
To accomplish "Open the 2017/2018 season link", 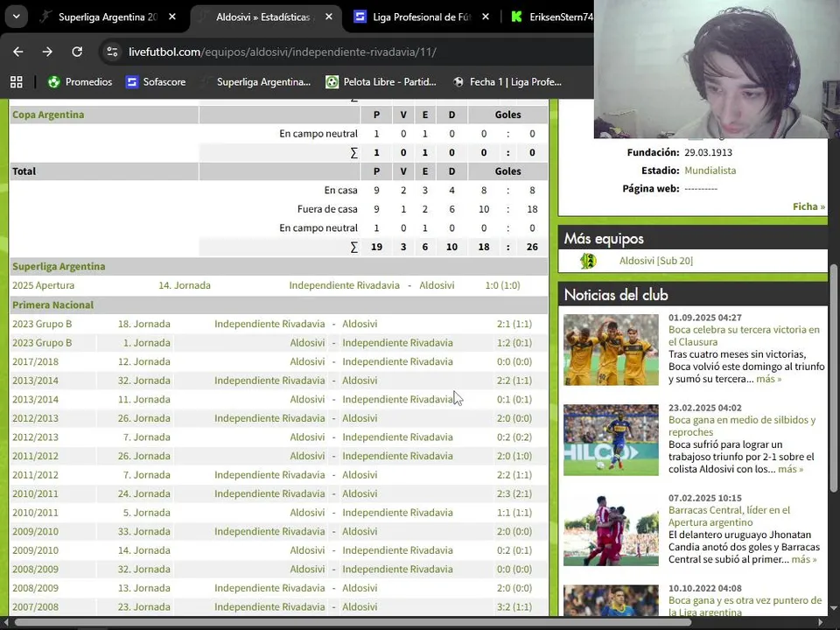I will pyautogui.click(x=35, y=361).
